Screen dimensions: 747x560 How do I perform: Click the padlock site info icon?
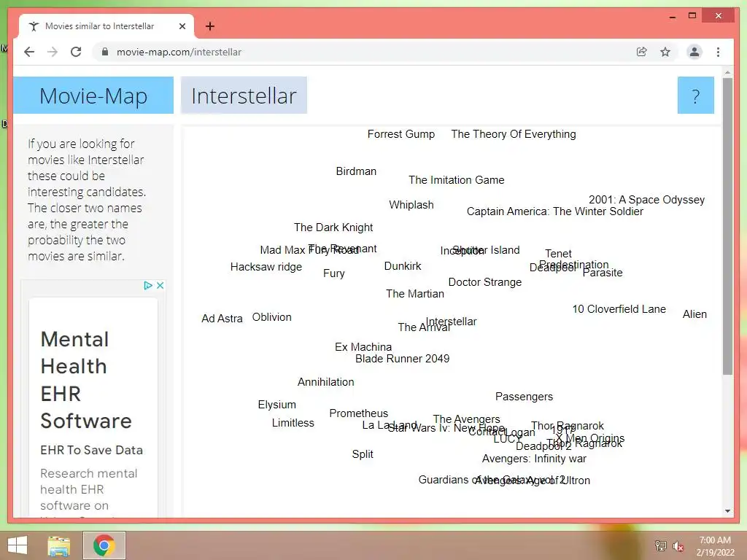105,52
